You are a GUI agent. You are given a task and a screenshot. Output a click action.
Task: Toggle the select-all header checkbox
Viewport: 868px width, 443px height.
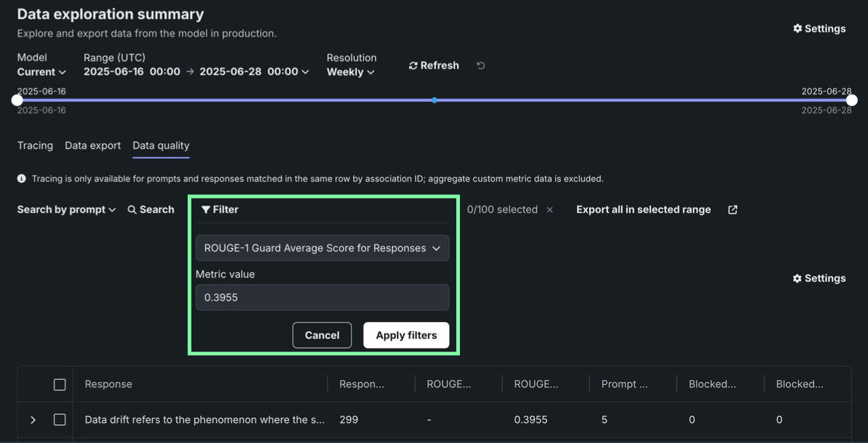[60, 384]
